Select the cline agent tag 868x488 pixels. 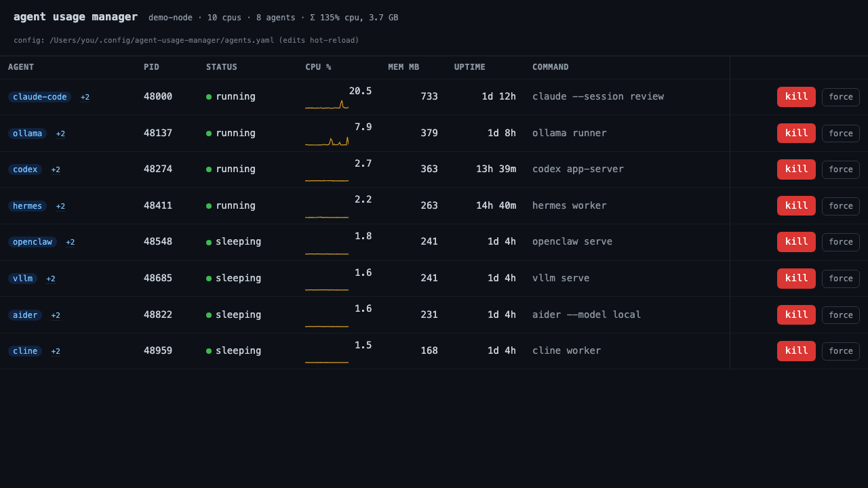[25, 351]
